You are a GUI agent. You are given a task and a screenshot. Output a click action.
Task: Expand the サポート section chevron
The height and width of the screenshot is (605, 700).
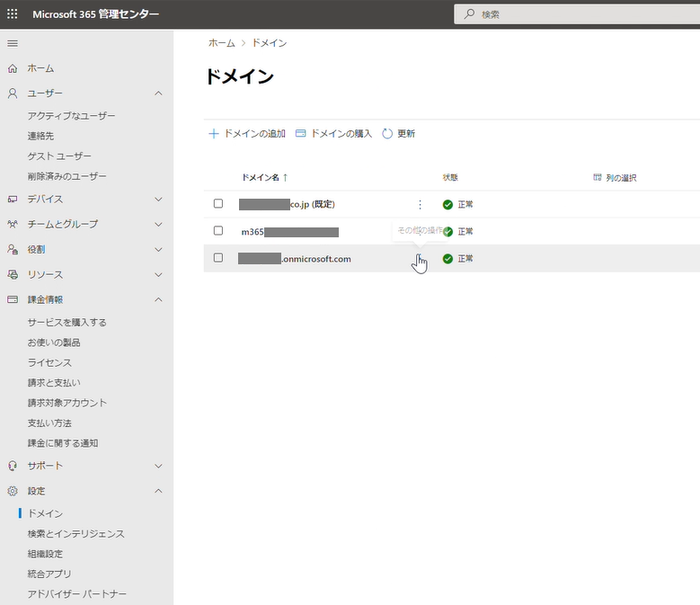[158, 466]
